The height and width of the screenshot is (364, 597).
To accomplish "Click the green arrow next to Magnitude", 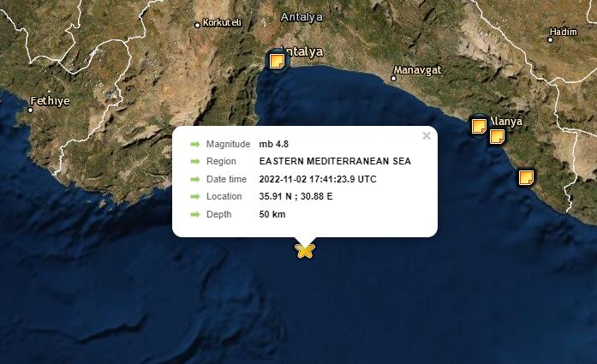I will coord(195,144).
